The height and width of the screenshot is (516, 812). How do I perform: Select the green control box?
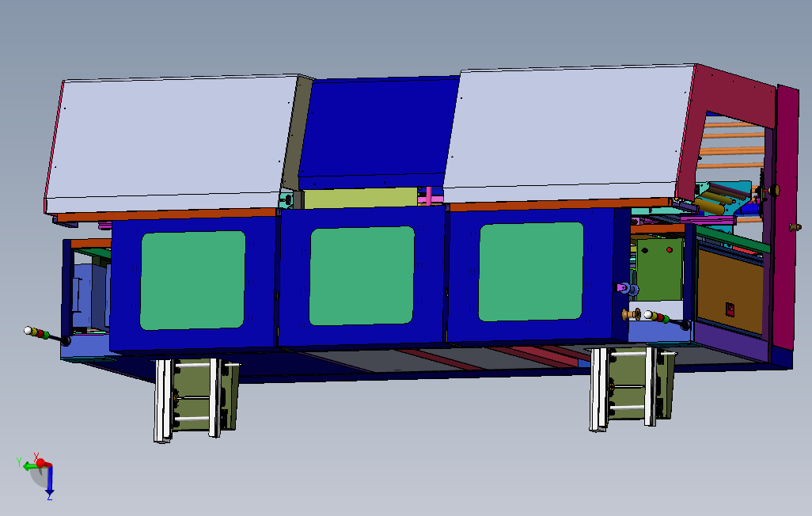[x=659, y=269]
